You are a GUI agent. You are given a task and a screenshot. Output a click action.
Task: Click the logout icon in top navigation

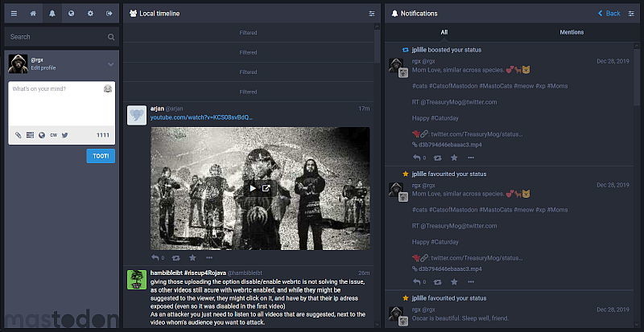click(109, 14)
